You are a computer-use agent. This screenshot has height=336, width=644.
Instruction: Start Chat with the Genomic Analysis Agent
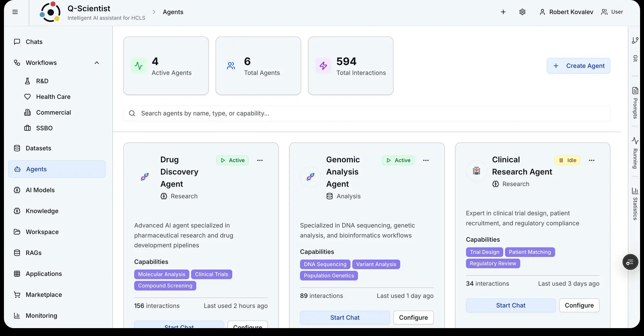click(345, 317)
